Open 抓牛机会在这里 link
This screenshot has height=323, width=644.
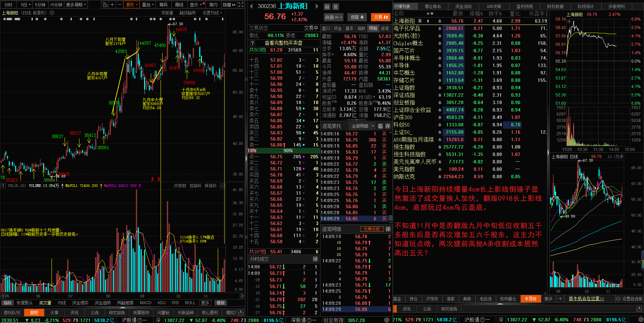(x=586, y=299)
